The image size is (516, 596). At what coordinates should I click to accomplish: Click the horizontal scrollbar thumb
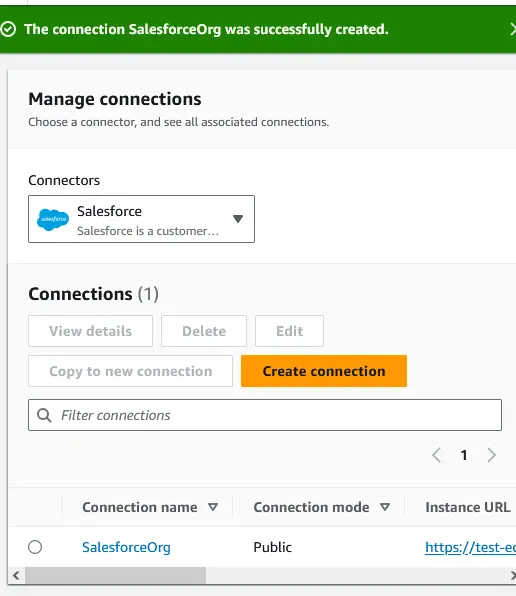[x=116, y=575]
